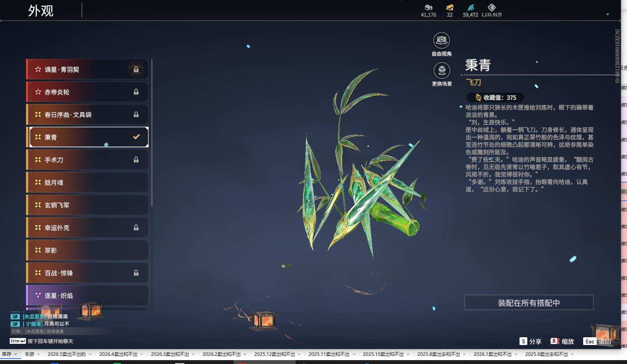The image size is (627, 364).
Task: Click the 按下回车键开始聊天 chat prompt
Action: click(50, 341)
